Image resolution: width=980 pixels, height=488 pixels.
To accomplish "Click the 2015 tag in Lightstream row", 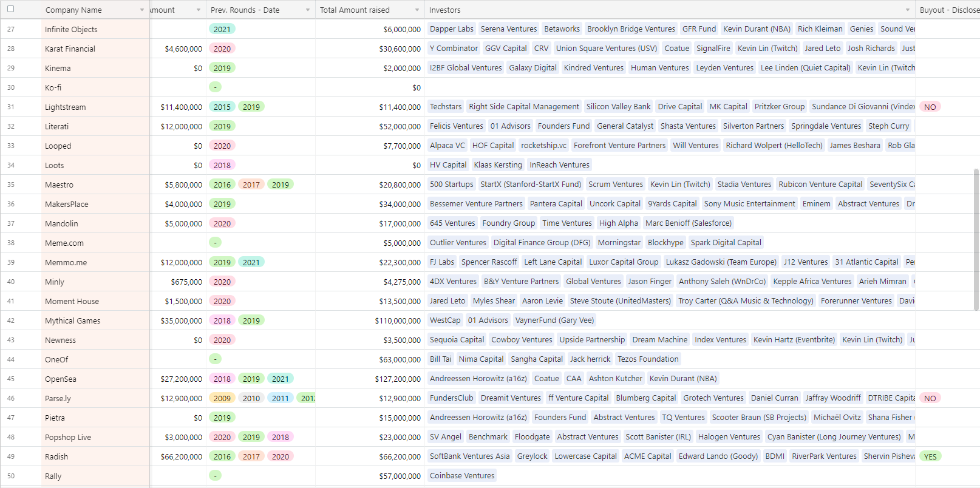I will 222,107.
